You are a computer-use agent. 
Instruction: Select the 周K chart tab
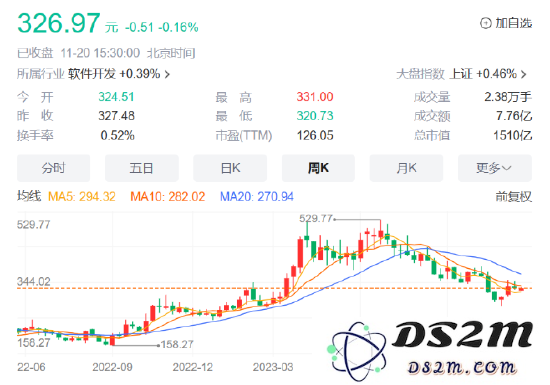318,168
